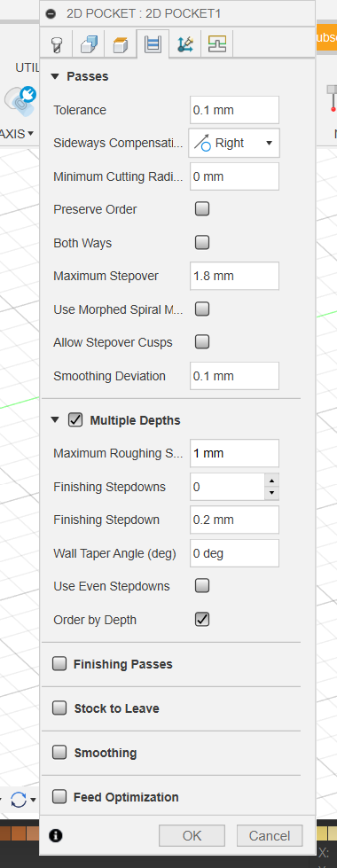Collapse dialog with the minus icon
Image resolution: width=337 pixels, height=868 pixels.
[x=51, y=13]
